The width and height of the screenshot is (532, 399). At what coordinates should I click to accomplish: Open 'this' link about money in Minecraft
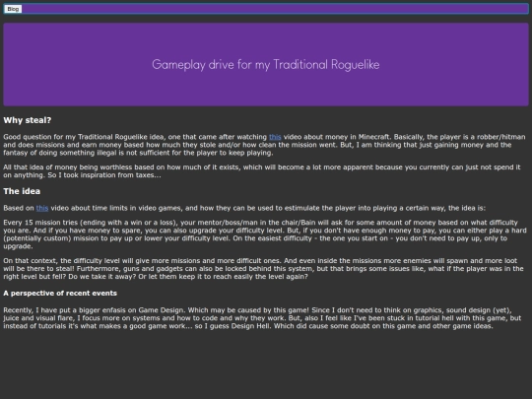(275, 137)
